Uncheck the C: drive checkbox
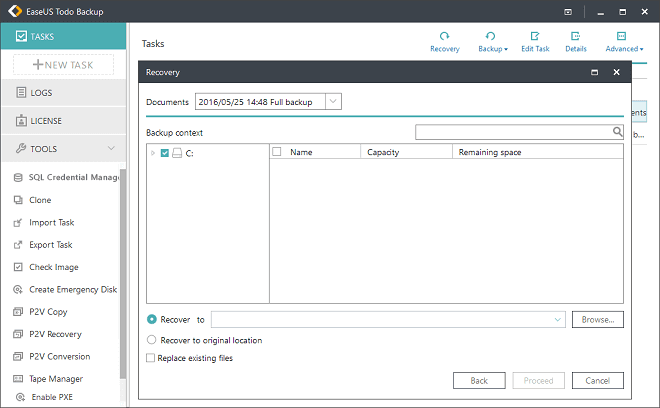This screenshot has height=408, width=660. [165, 153]
